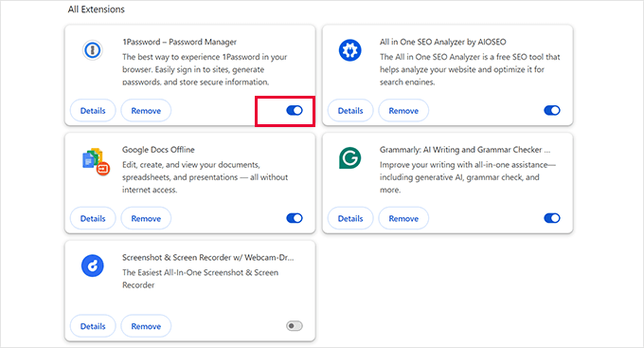Turn off All in One SEO Analyzer toggle
This screenshot has height=348, width=644.
tap(552, 110)
